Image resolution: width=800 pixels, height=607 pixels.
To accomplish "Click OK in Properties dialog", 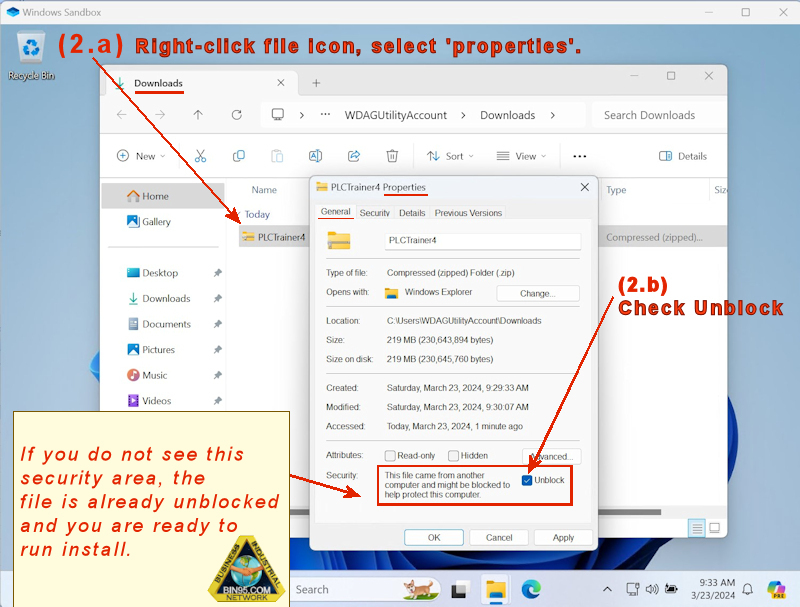I will pyautogui.click(x=434, y=538).
